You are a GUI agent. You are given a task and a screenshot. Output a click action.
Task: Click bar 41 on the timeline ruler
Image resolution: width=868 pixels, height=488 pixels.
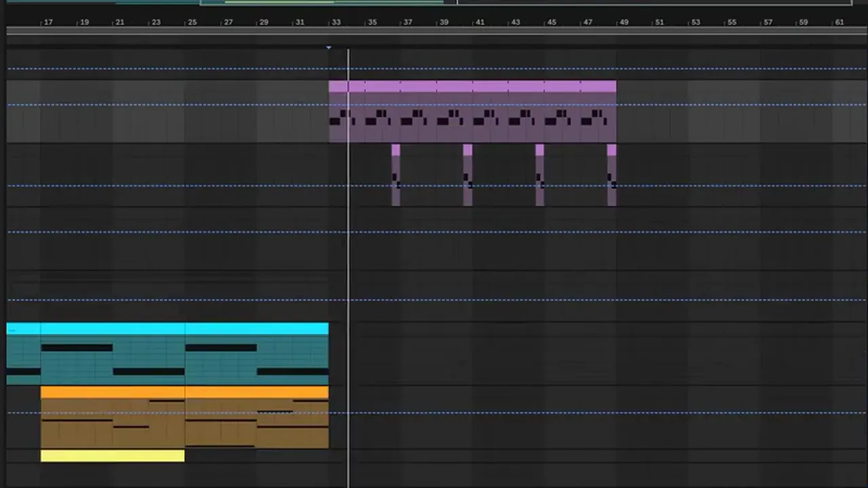click(480, 22)
